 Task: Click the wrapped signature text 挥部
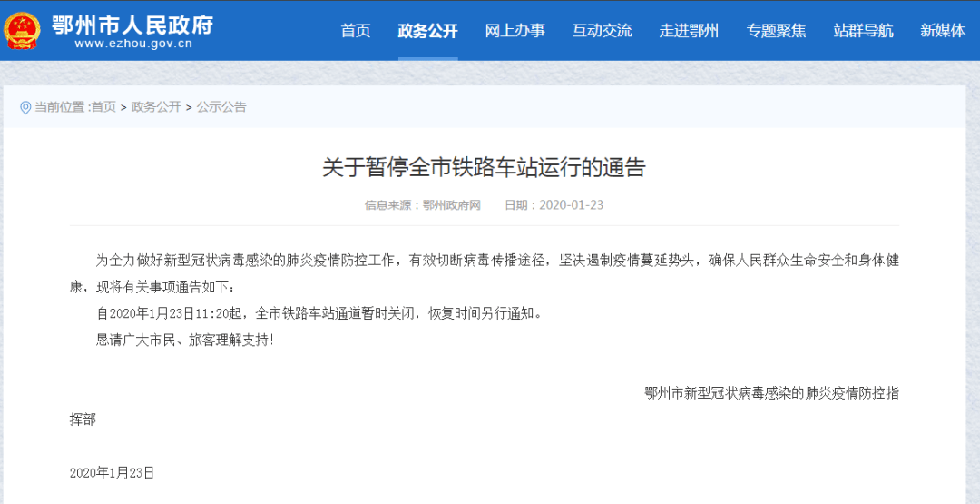(83, 420)
